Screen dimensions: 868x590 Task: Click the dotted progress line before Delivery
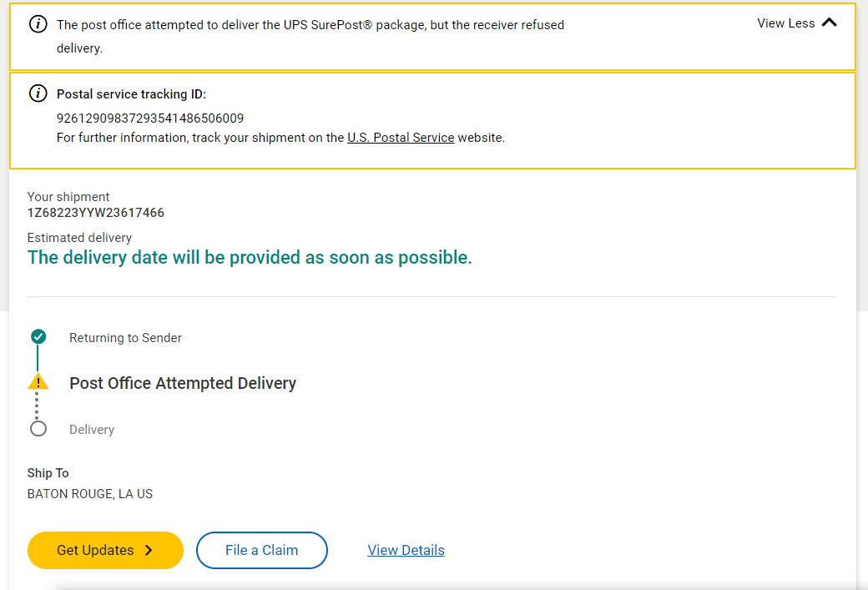click(x=38, y=406)
